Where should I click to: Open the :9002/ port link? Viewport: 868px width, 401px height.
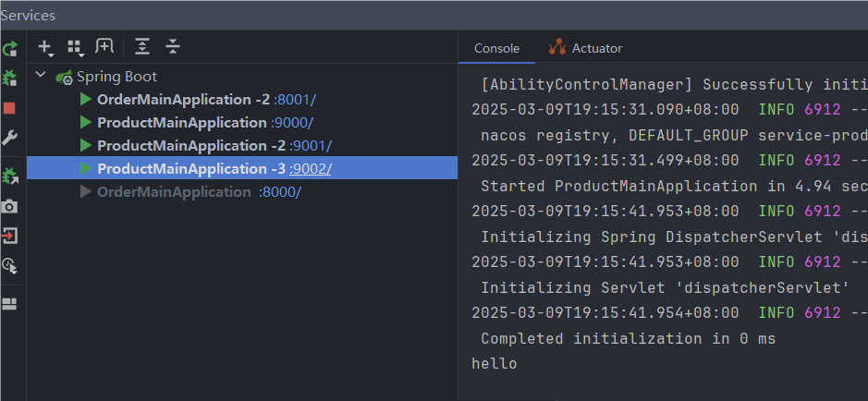[311, 169]
